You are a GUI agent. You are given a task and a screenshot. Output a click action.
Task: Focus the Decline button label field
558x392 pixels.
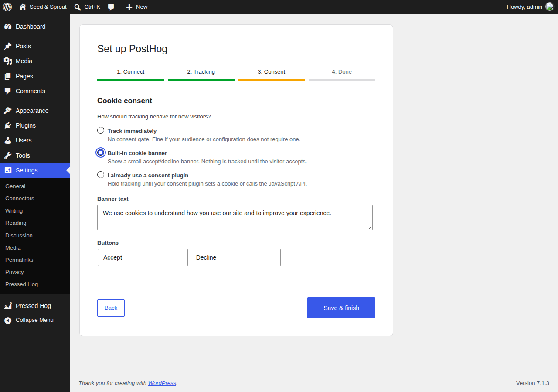[x=235, y=257]
